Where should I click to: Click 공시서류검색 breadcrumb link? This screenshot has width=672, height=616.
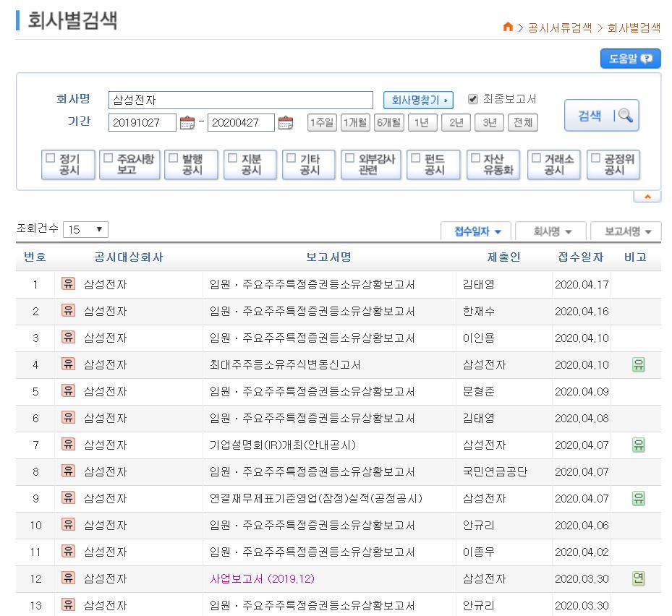(560, 28)
